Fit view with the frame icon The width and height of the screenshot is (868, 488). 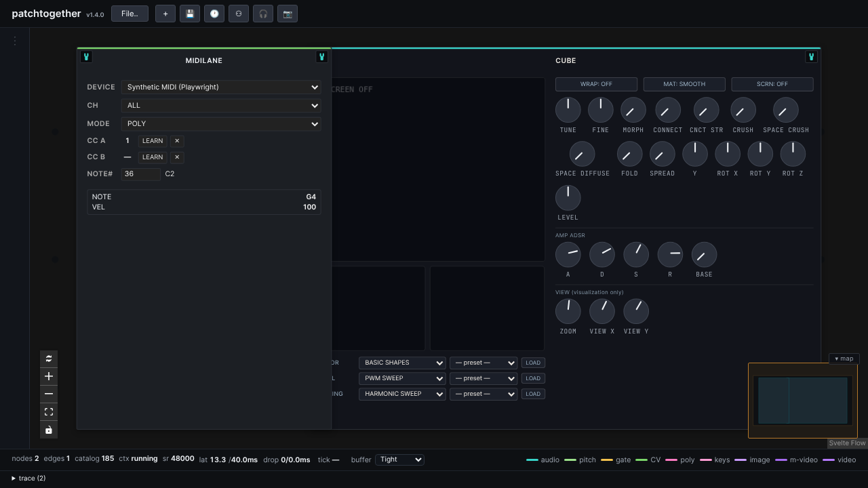pyautogui.click(x=49, y=411)
